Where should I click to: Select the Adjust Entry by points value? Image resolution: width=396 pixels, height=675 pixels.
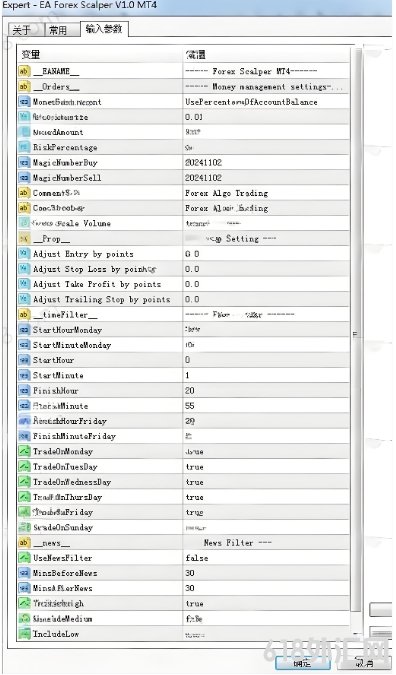pos(192,254)
